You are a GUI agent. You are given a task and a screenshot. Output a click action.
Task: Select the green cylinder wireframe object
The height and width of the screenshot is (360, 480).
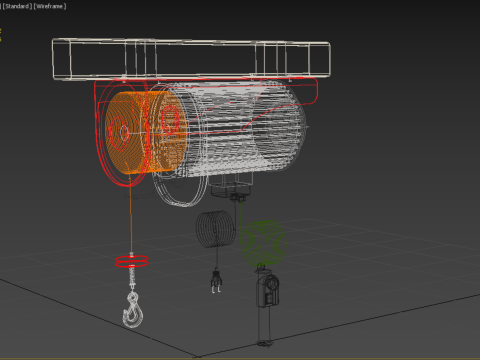point(264,243)
